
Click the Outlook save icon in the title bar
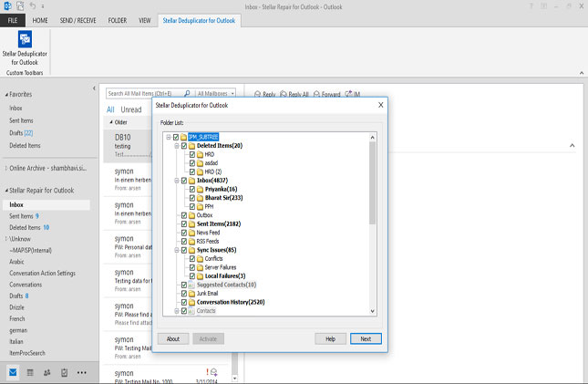19,5
